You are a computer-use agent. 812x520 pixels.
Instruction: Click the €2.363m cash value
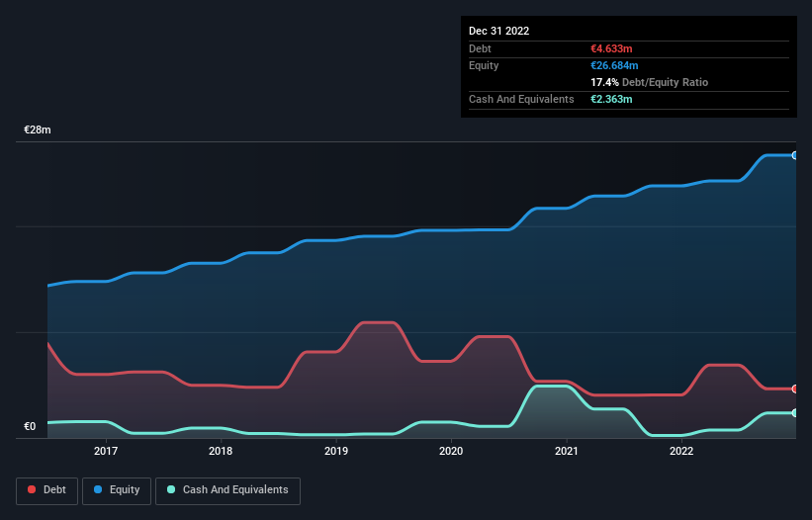(x=611, y=99)
